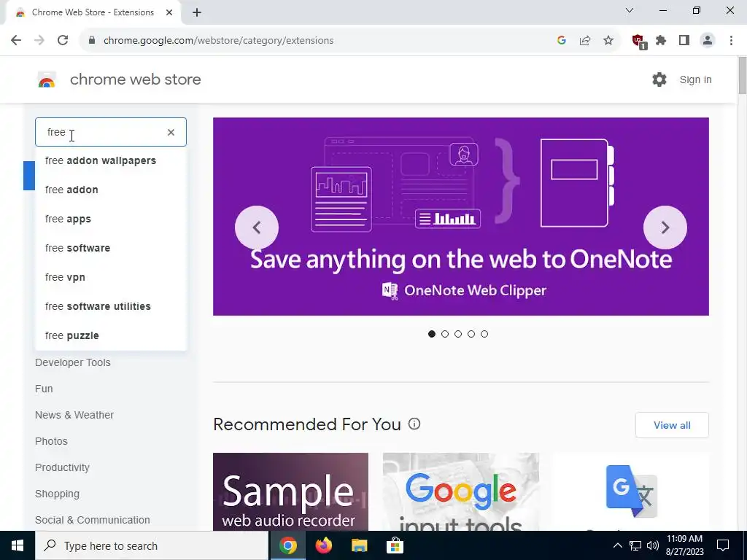View the site lock information

92,41
